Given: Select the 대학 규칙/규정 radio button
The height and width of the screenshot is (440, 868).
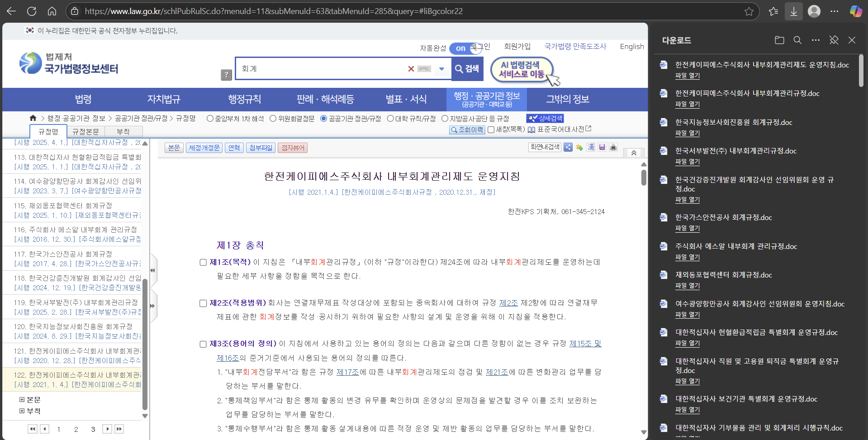Looking at the screenshot, I should coord(390,119).
